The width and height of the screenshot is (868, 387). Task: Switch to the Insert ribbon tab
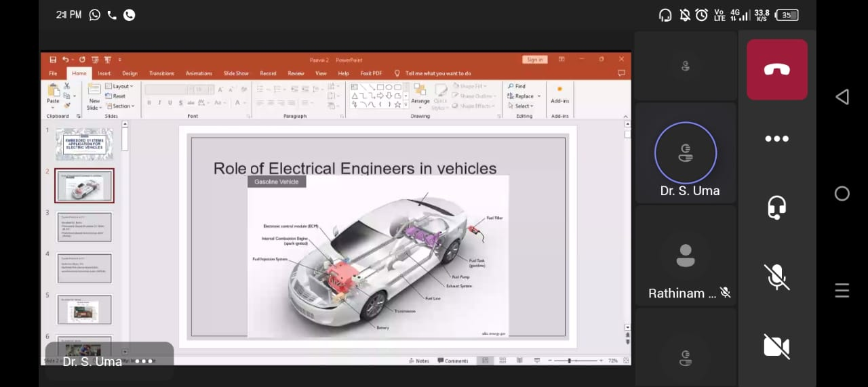104,73
